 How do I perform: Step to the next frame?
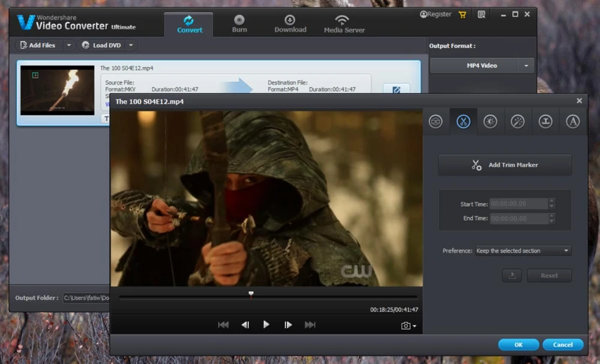click(288, 324)
